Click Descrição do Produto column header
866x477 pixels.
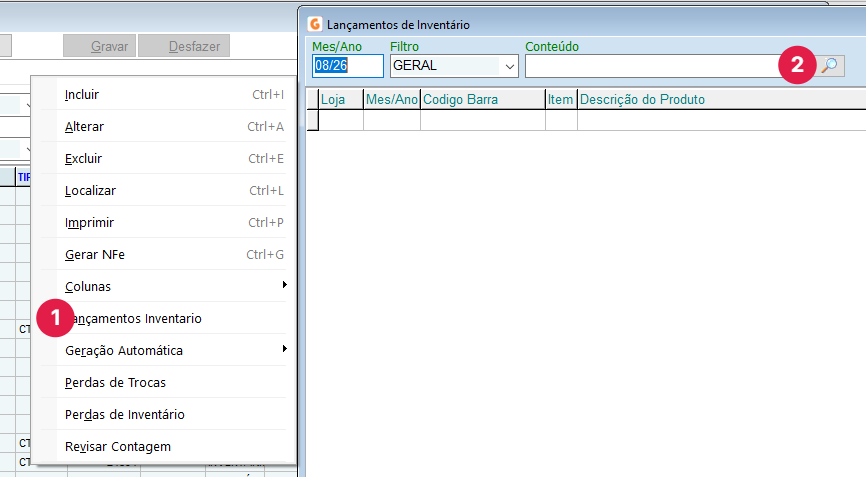[721, 99]
